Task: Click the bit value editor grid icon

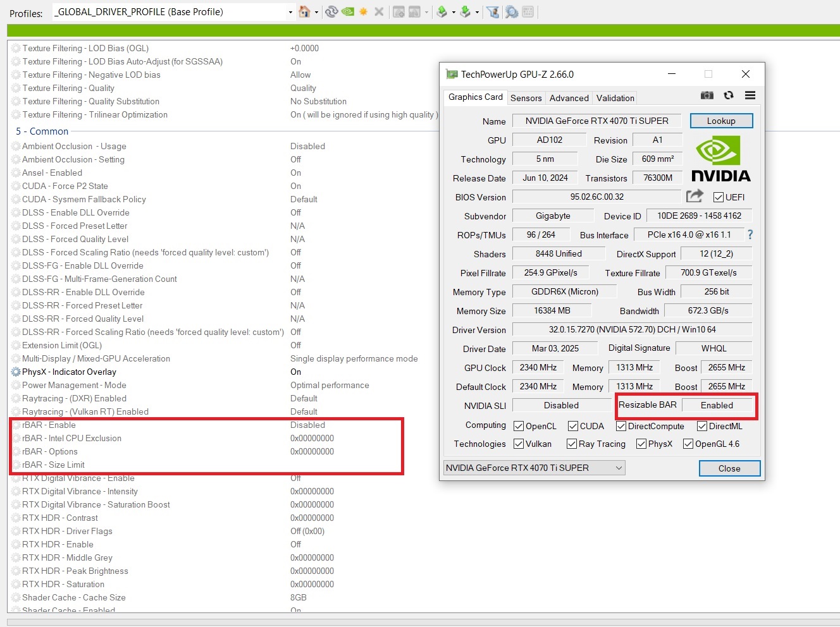Action: [x=528, y=11]
